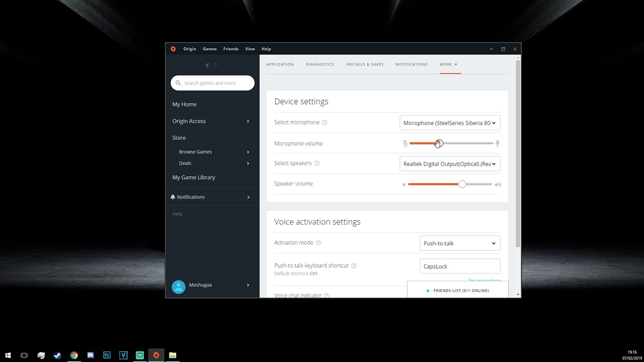Screen dimensions: 644x362
Task: Show help for Push-to-talk keyboard shortcut
Action: point(354,265)
